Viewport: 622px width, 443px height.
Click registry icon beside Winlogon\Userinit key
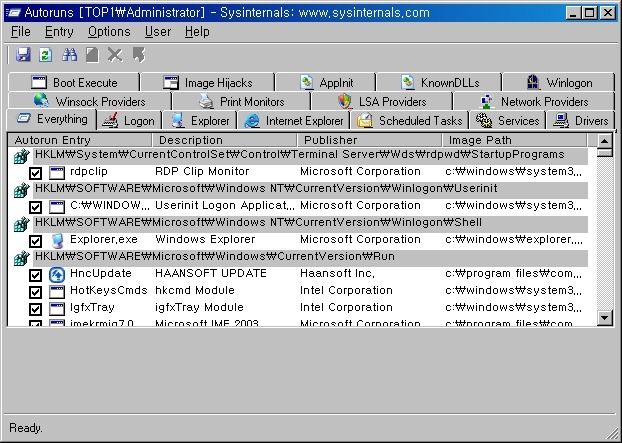pos(21,190)
